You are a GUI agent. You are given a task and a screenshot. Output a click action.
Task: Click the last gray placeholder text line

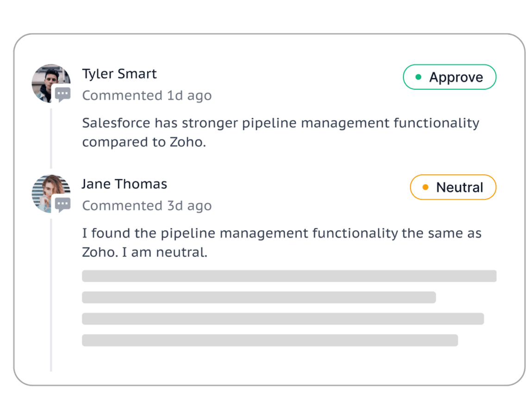click(270, 340)
